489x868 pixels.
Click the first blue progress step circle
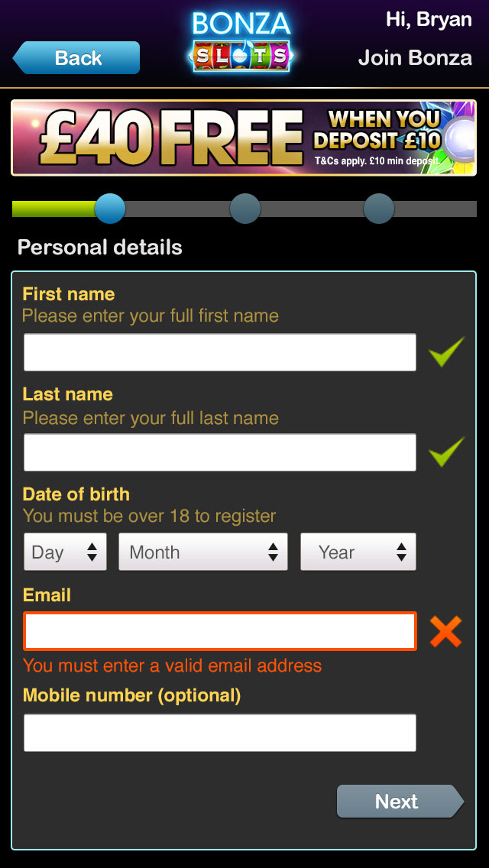point(110,208)
